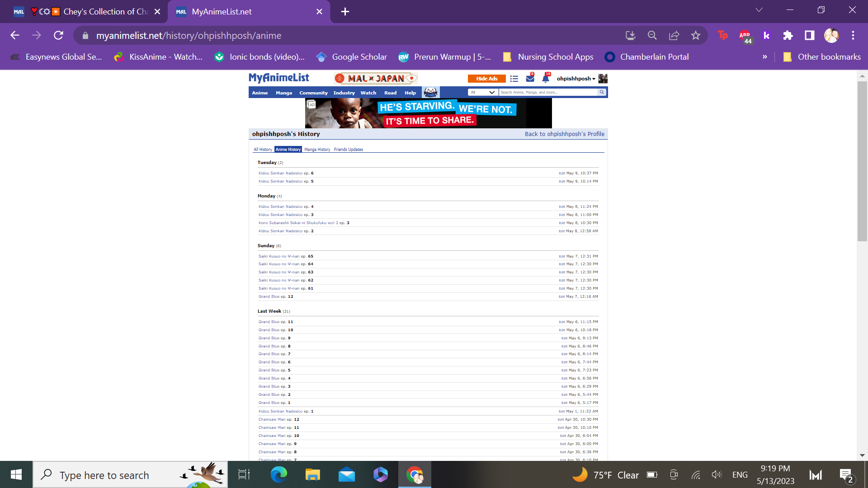This screenshot has width=868, height=488.
Task: Click the MyAnimeList logo
Action: coord(279,78)
